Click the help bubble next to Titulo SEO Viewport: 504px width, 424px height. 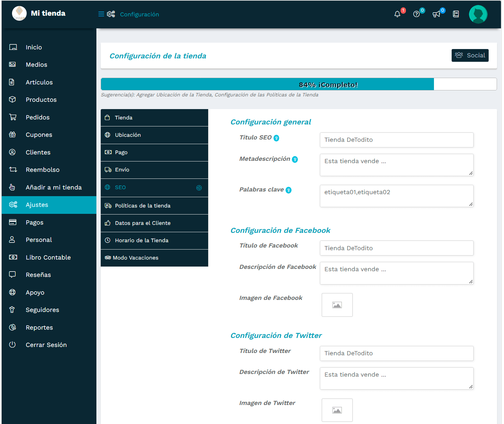tap(277, 138)
